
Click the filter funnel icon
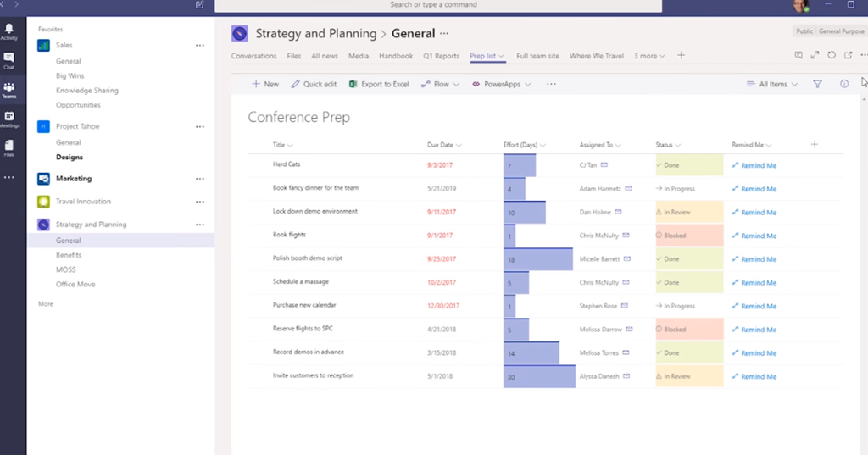(817, 84)
